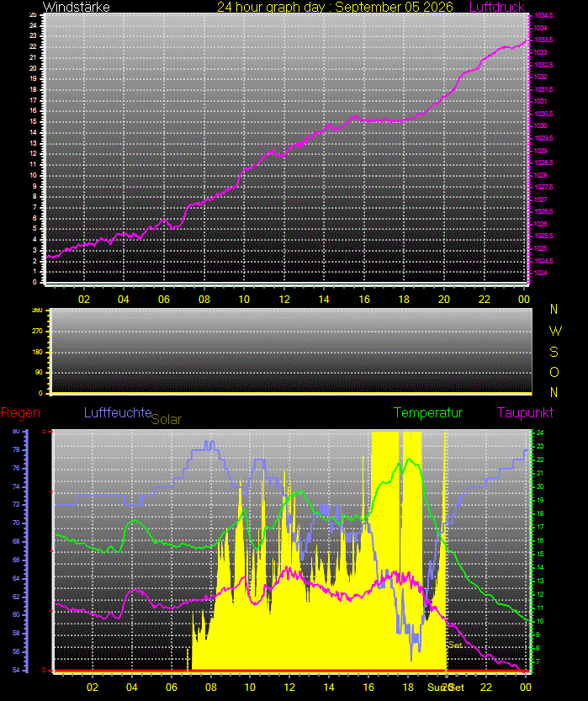Click hour 06 on the pressure graph axis
Image resolution: width=588 pixels, height=701 pixels.
[163, 299]
